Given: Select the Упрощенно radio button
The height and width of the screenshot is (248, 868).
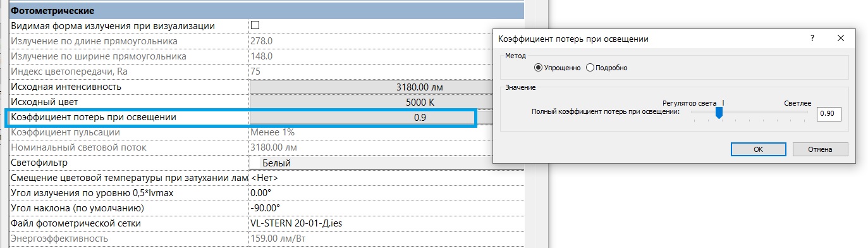Looking at the screenshot, I should [x=539, y=68].
